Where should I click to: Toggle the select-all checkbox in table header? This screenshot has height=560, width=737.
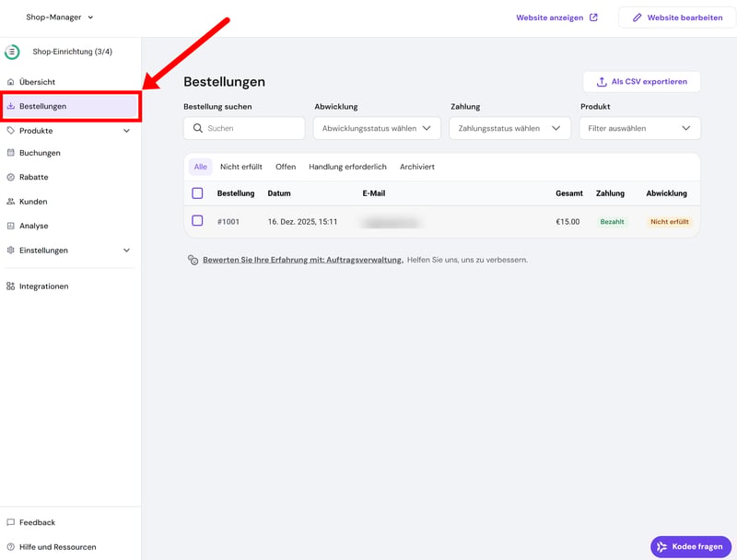[x=197, y=193]
